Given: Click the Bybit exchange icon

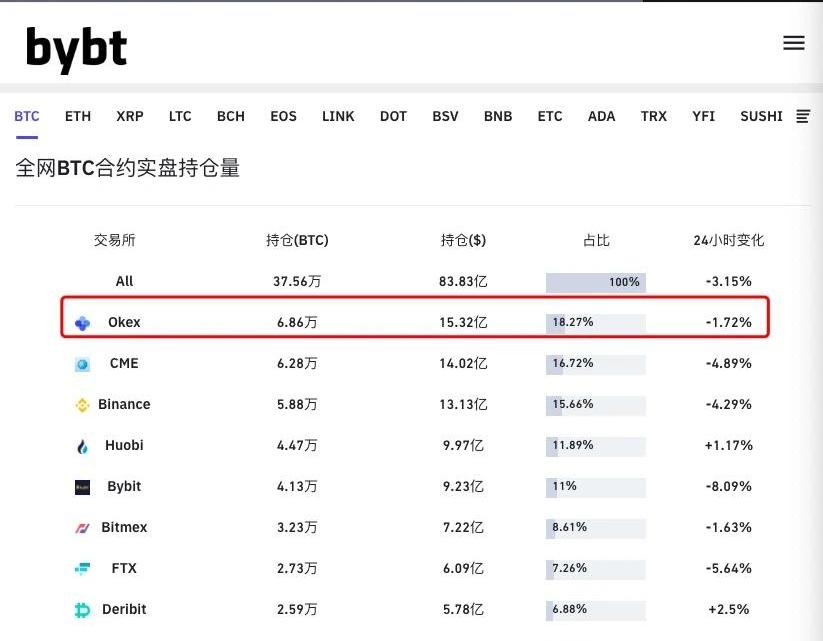Looking at the screenshot, I should pyautogui.click(x=83, y=487).
